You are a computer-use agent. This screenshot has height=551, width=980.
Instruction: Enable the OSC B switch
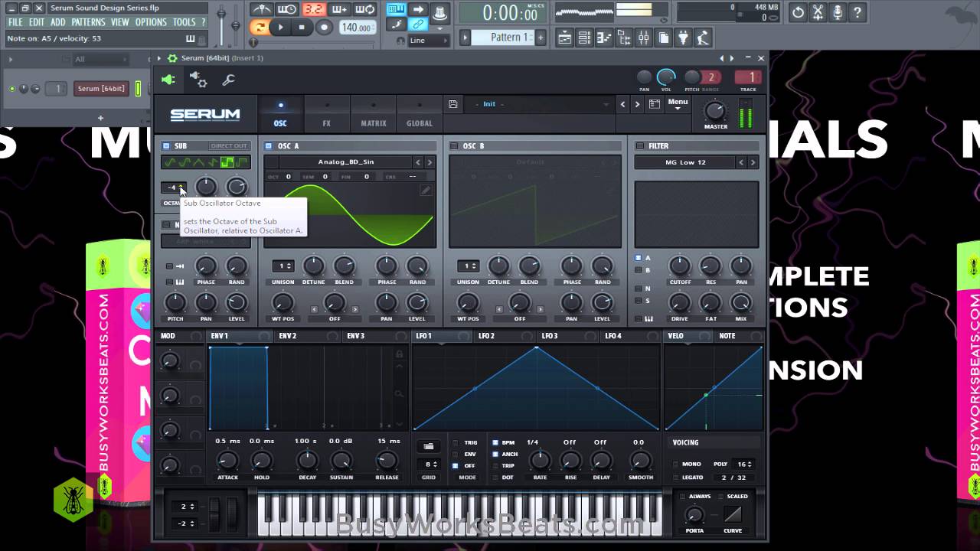(454, 145)
